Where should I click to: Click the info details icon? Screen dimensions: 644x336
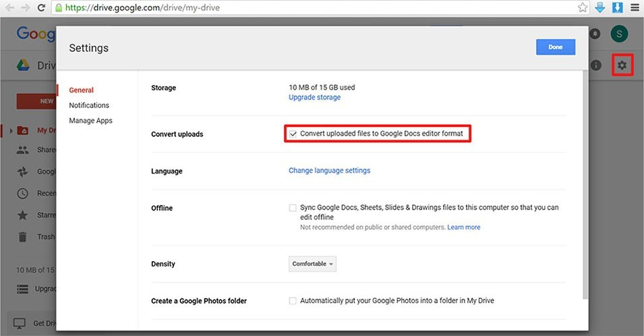coord(596,65)
